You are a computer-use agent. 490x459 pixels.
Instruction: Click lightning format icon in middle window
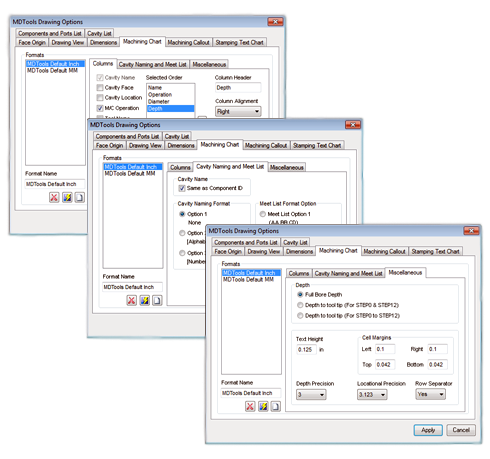(x=144, y=300)
